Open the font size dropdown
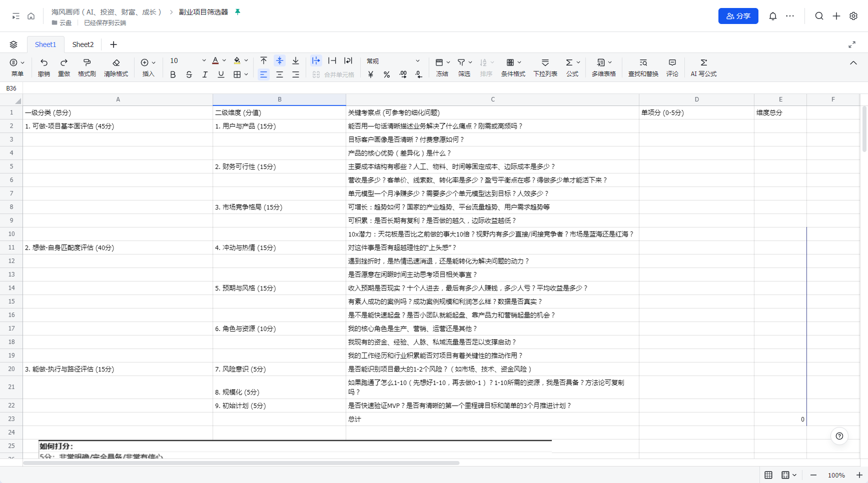This screenshot has height=483, width=868. (x=204, y=61)
